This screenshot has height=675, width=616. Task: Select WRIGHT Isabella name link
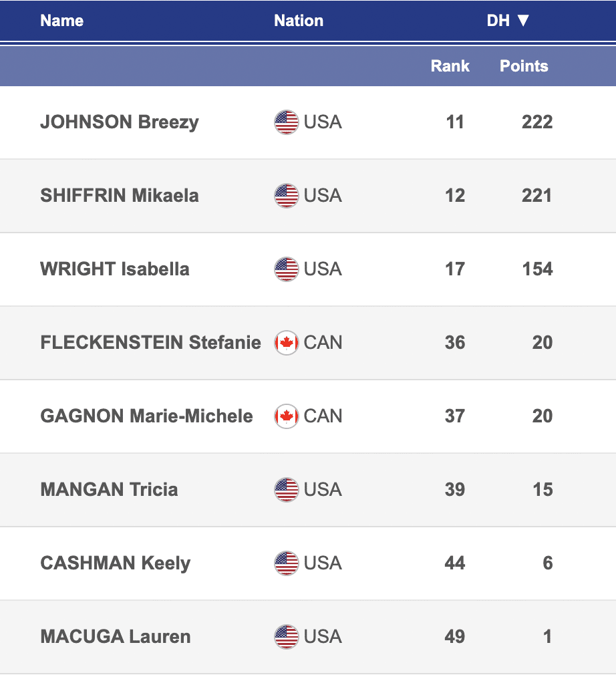(115, 269)
